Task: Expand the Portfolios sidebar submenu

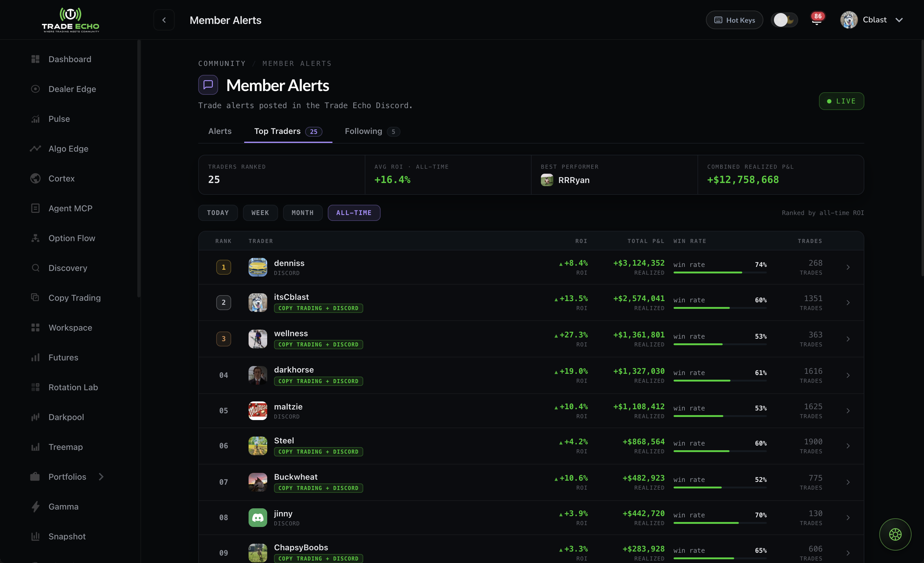Action: (x=101, y=477)
